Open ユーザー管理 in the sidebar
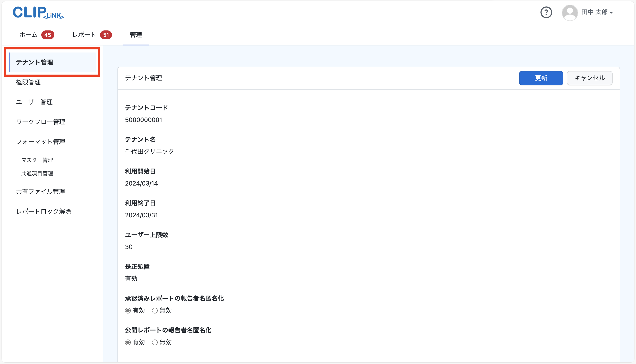This screenshot has width=636, height=364. [34, 102]
